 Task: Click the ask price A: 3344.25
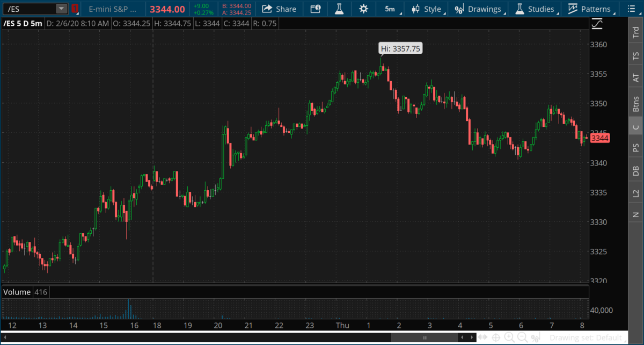click(237, 12)
